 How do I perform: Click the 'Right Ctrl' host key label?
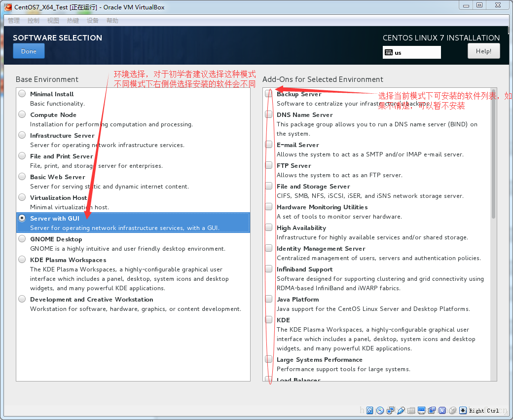pos(484,411)
